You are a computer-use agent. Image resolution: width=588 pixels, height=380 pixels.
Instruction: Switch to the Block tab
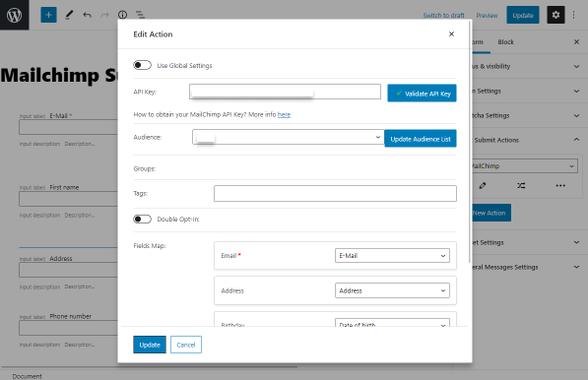tap(505, 42)
